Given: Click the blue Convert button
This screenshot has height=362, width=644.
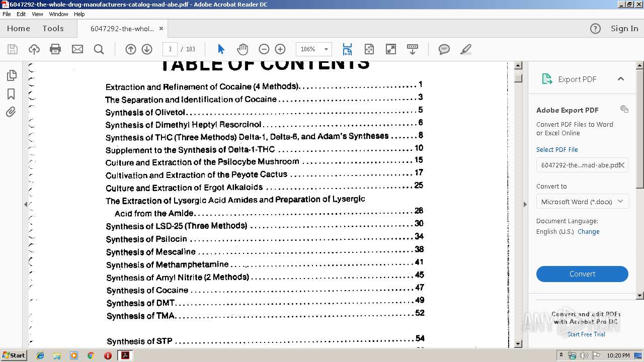Looking at the screenshot, I should click(582, 274).
